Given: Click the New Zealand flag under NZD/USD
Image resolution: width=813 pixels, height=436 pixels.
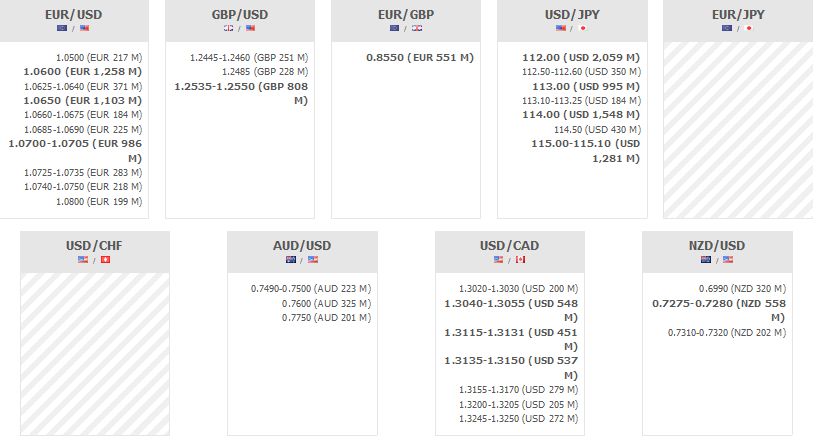Looking at the screenshot, I should click(x=706, y=260).
